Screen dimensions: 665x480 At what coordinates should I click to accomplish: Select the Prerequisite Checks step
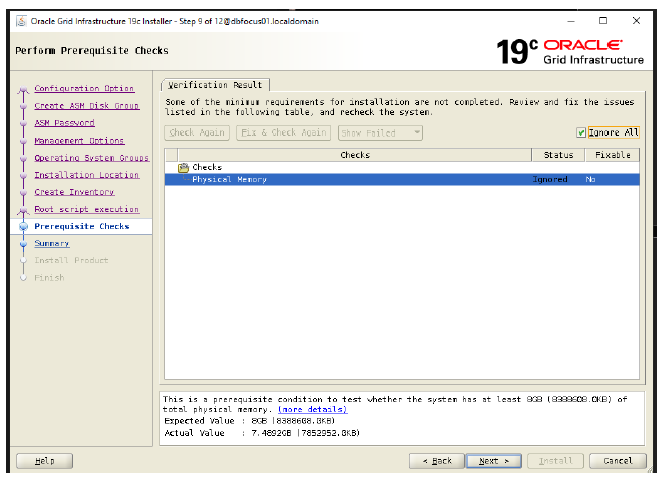pyautogui.click(x=82, y=226)
